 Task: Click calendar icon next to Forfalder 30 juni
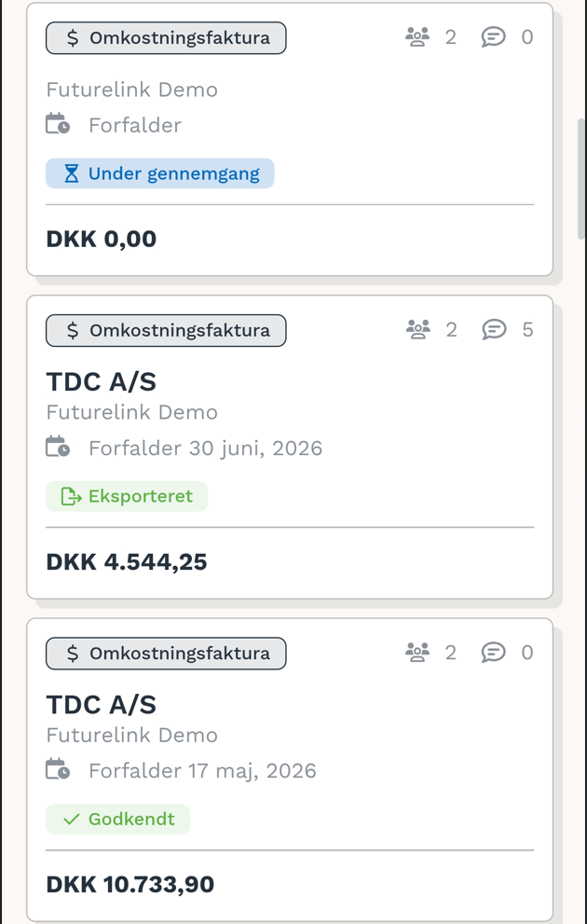[x=58, y=447]
